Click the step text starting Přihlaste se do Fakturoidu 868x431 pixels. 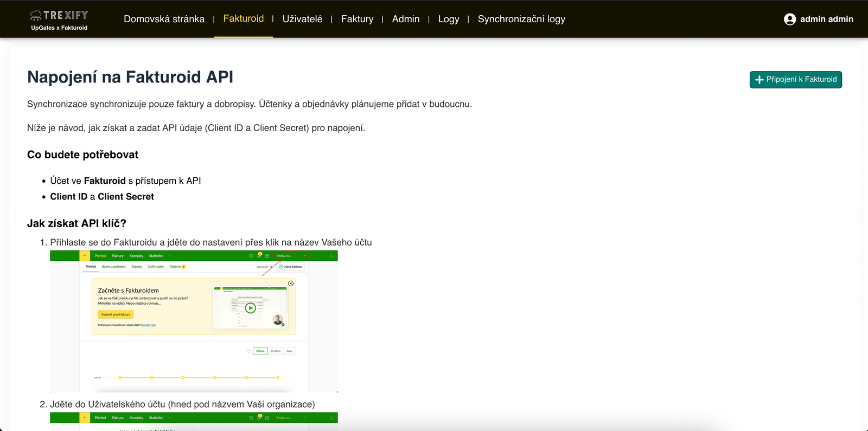click(x=211, y=242)
